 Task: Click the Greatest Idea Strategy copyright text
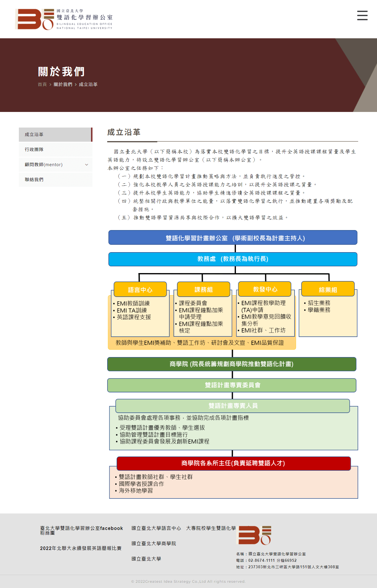pyautogui.click(x=188, y=582)
